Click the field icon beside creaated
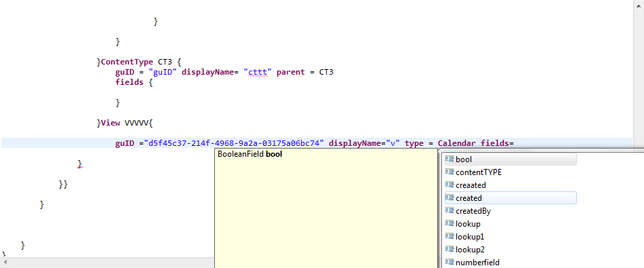The width and height of the screenshot is (644, 268). click(x=449, y=185)
